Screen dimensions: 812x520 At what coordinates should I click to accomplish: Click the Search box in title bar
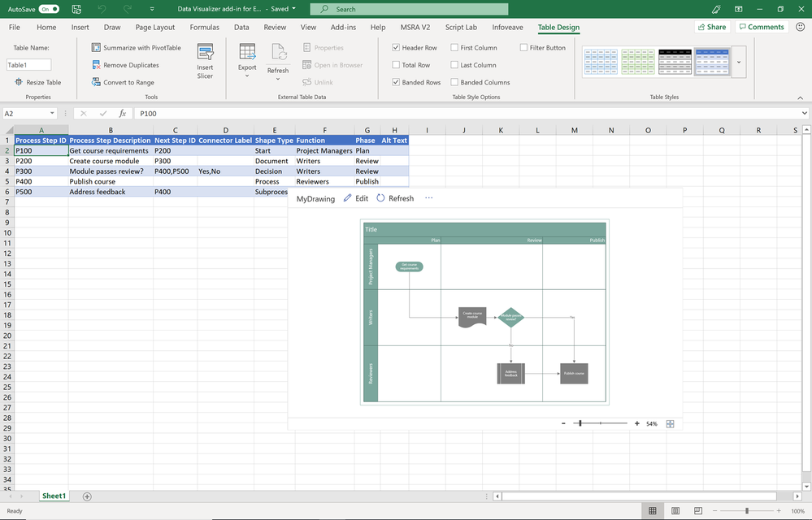pos(409,9)
